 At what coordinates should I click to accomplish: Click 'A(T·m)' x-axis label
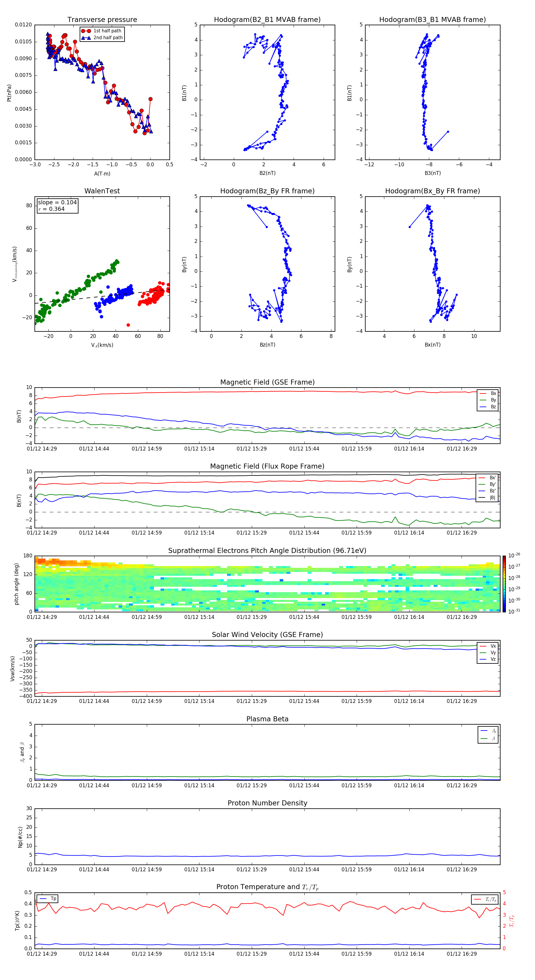(102, 173)
